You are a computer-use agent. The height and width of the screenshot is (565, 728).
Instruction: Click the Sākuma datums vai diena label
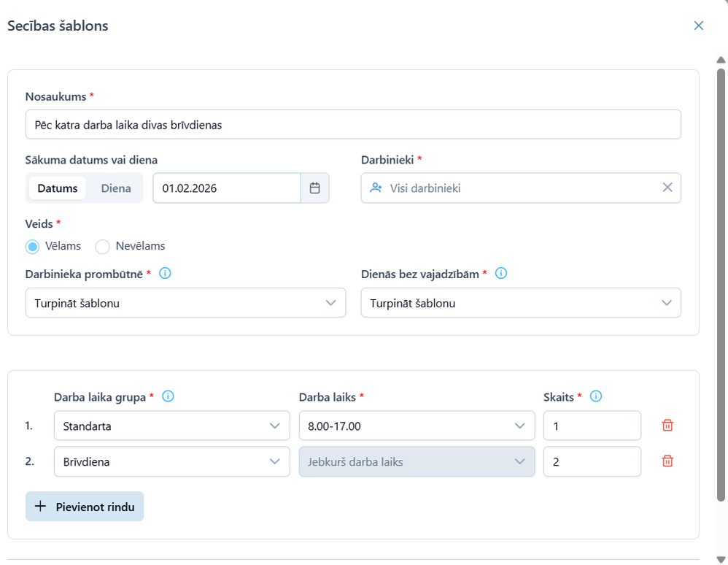pyautogui.click(x=91, y=160)
